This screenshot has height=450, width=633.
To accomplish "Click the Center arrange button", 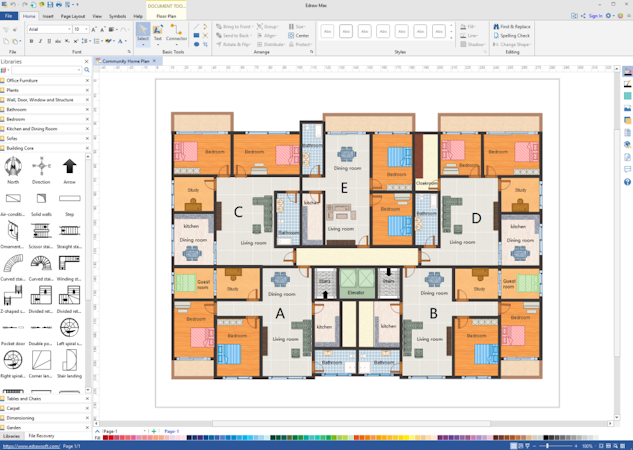I will point(299,36).
